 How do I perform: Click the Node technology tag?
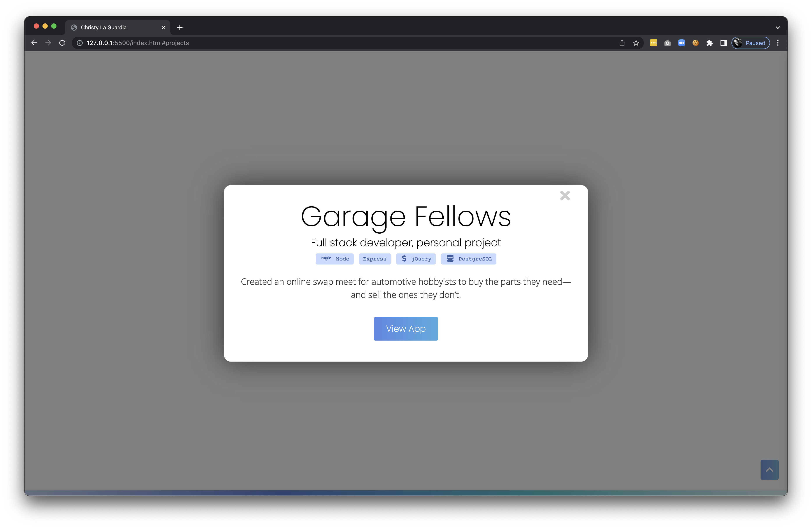coord(334,259)
